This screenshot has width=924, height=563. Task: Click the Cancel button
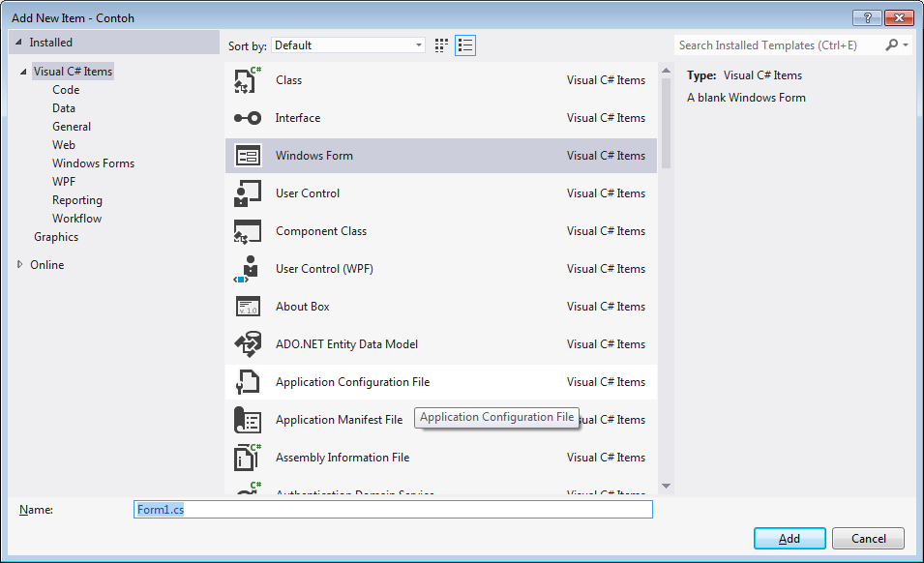[x=869, y=538]
